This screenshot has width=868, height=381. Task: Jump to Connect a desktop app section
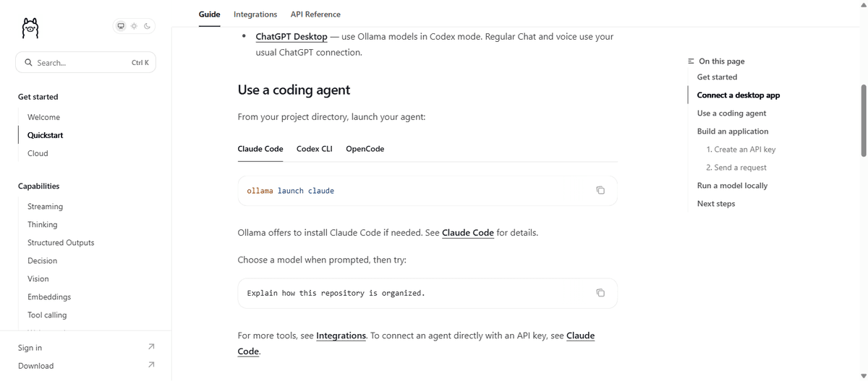(x=739, y=95)
